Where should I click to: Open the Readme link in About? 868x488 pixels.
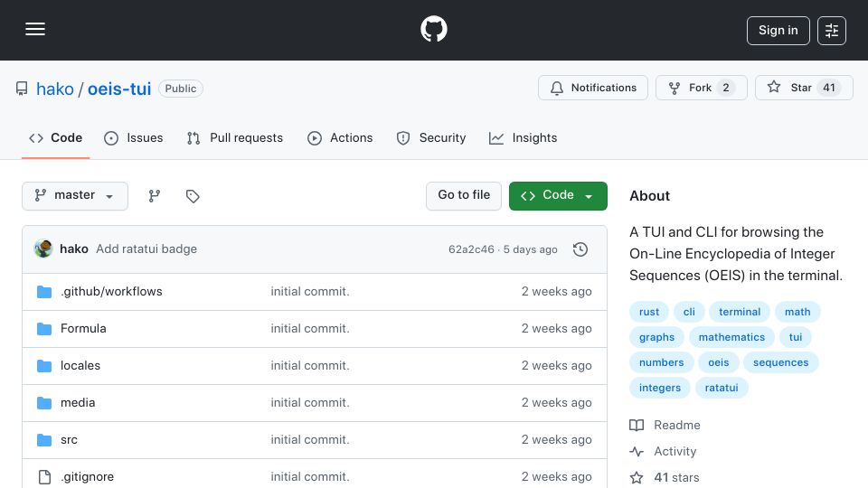tap(665, 425)
